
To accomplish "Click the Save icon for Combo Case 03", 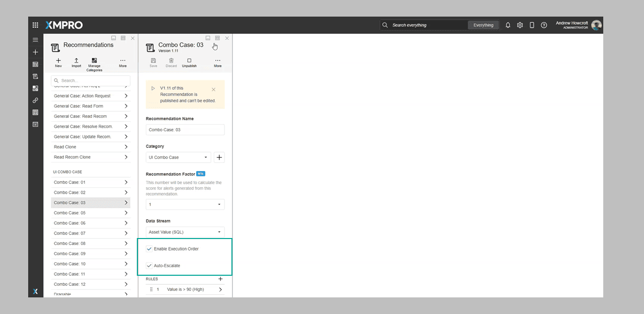I will click(x=153, y=60).
